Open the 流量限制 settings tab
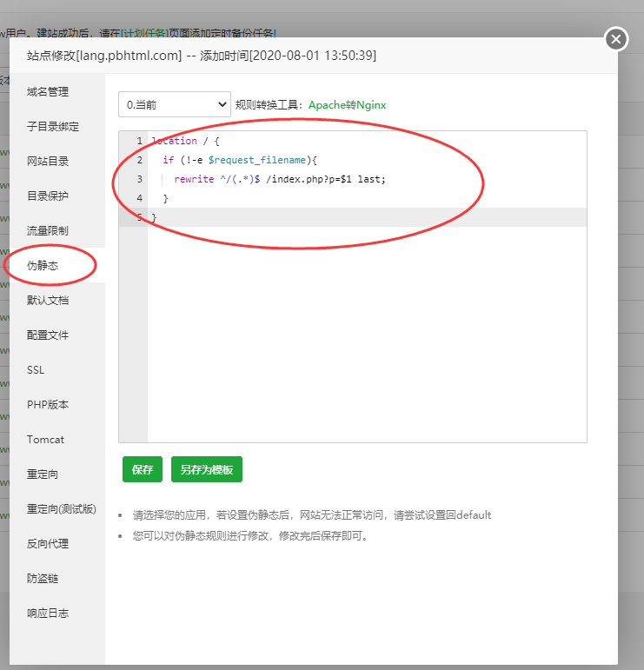Viewport: 644px width, 670px height. (x=48, y=230)
